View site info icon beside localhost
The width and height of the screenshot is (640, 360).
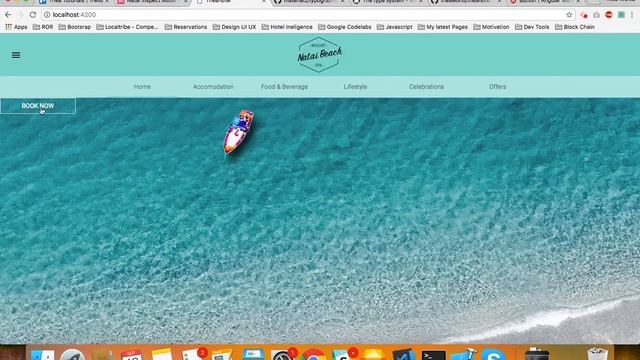(x=47, y=15)
